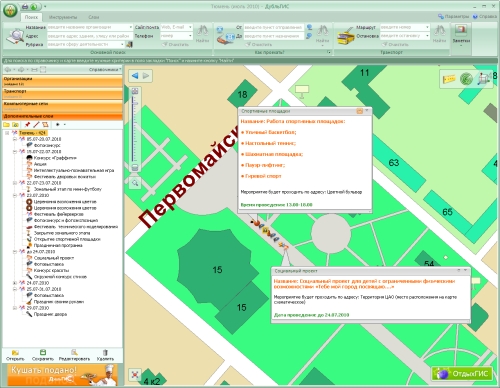This screenshot has width=500, height=388.
Task: Collapse the Тюмень root tree node
Action: point(7,133)
